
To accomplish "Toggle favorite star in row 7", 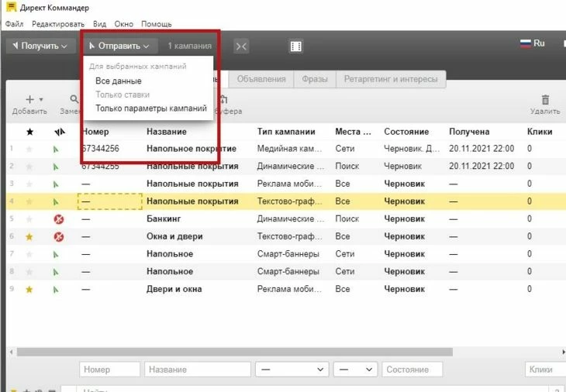I will tap(29, 255).
